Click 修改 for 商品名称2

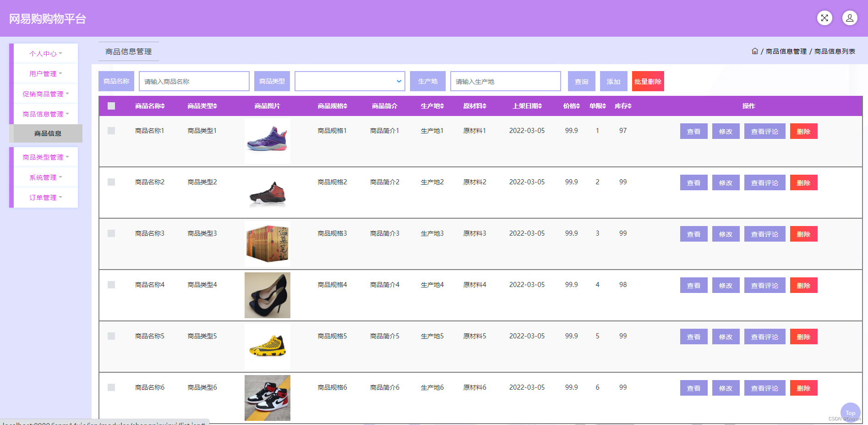coord(726,182)
